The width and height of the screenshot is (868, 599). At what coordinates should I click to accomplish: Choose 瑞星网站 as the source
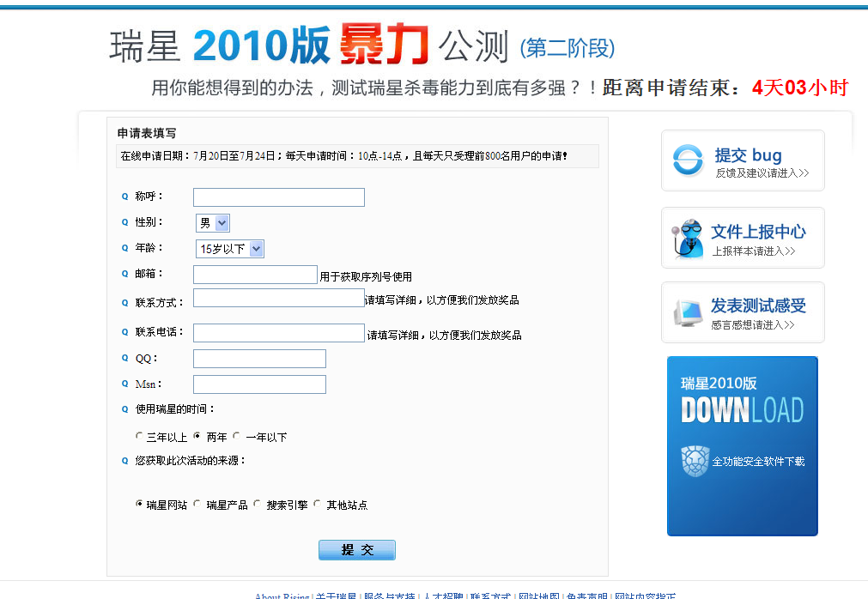(139, 504)
